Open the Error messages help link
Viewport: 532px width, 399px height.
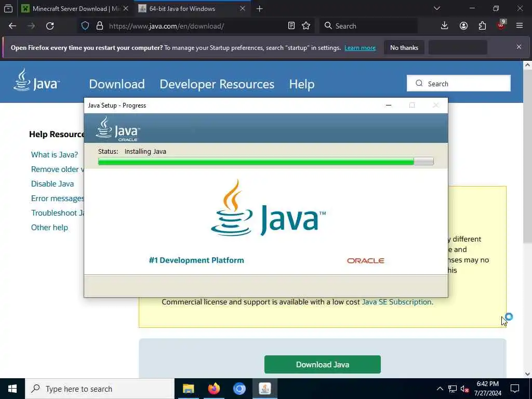click(x=57, y=198)
